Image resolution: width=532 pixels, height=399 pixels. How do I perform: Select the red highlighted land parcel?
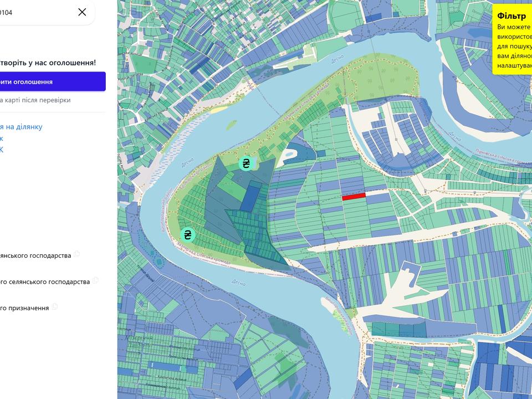(x=354, y=196)
